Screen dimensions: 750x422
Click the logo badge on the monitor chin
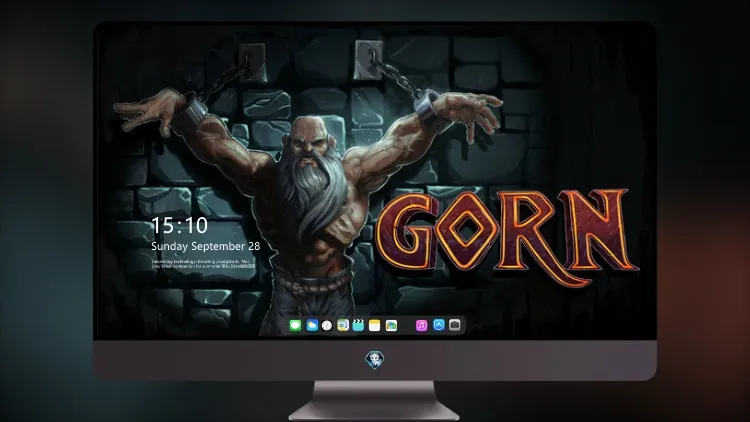coord(375,360)
